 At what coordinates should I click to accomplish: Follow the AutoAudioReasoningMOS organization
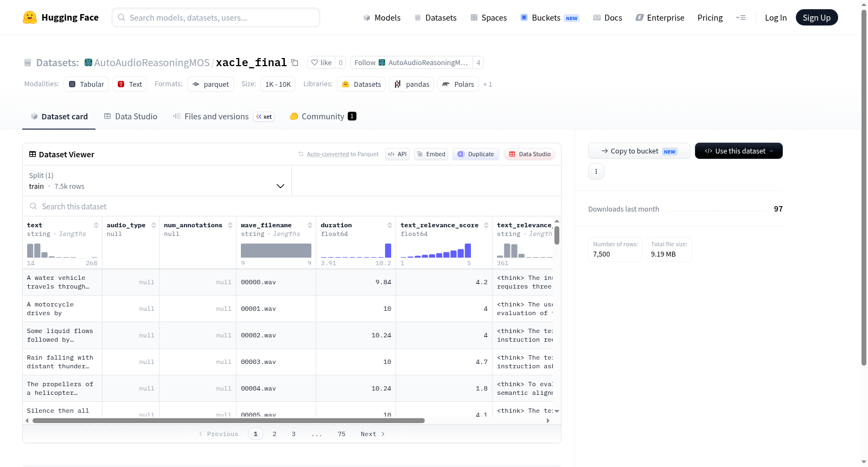[411, 62]
